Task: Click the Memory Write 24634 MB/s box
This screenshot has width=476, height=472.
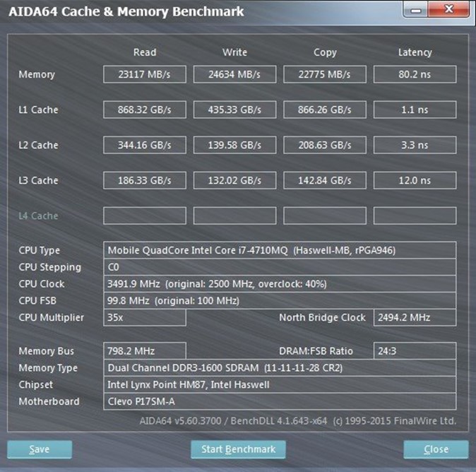Action: (x=234, y=74)
